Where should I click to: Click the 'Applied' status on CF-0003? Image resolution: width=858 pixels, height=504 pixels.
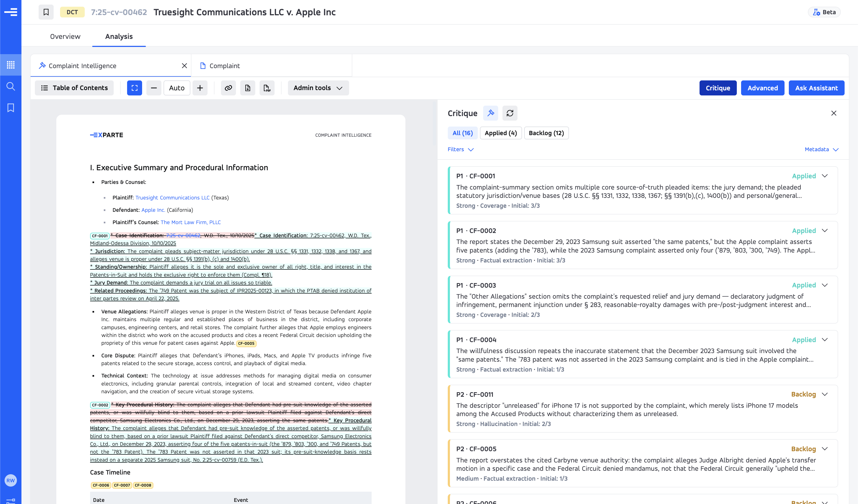pyautogui.click(x=804, y=285)
